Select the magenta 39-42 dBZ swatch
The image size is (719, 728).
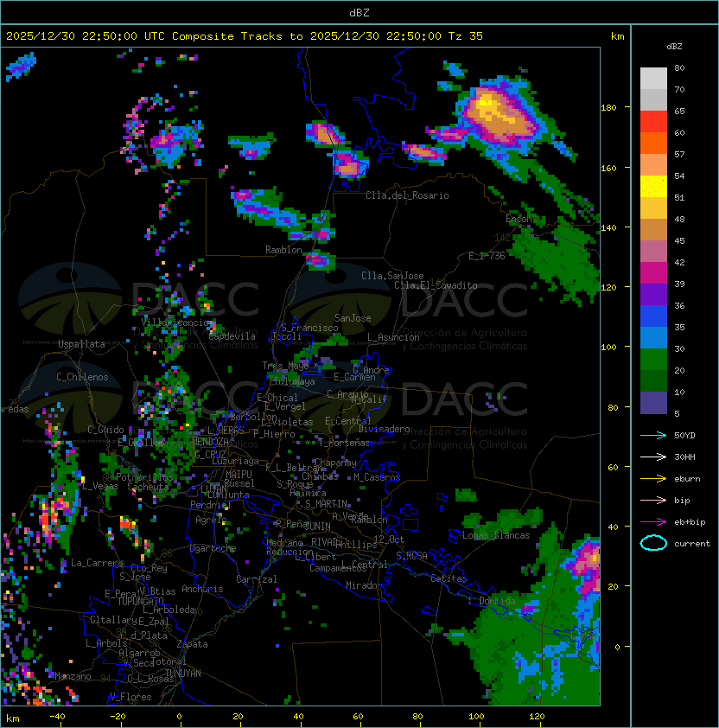pos(653,273)
